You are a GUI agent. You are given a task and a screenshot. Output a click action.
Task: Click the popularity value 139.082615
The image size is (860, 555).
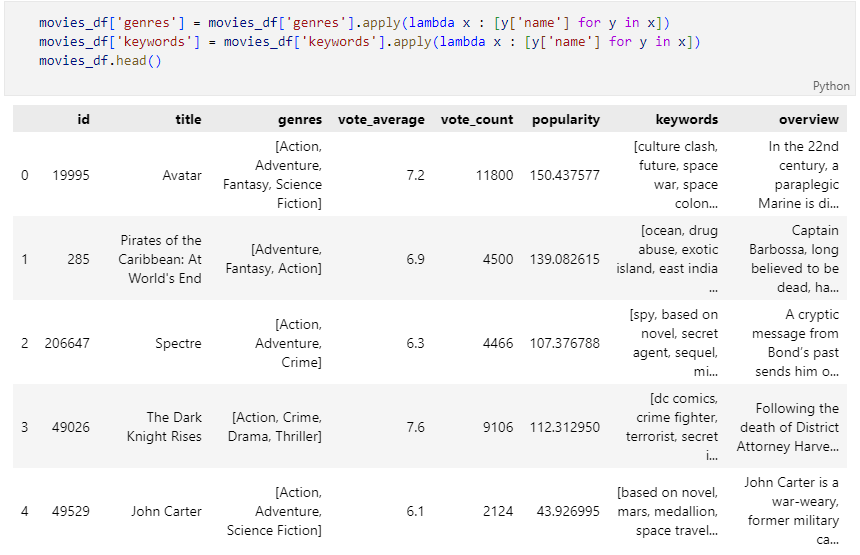click(565, 259)
